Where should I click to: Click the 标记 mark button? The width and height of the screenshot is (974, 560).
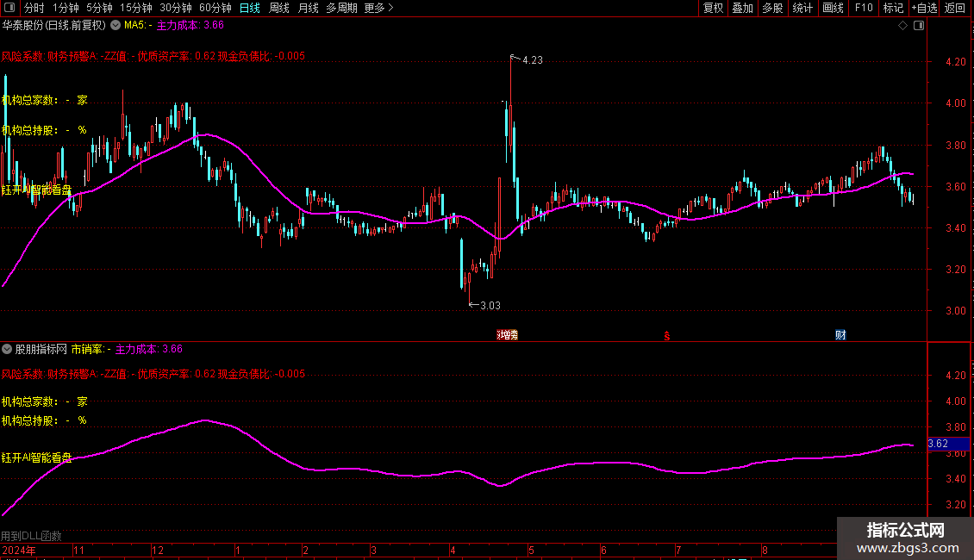(893, 8)
